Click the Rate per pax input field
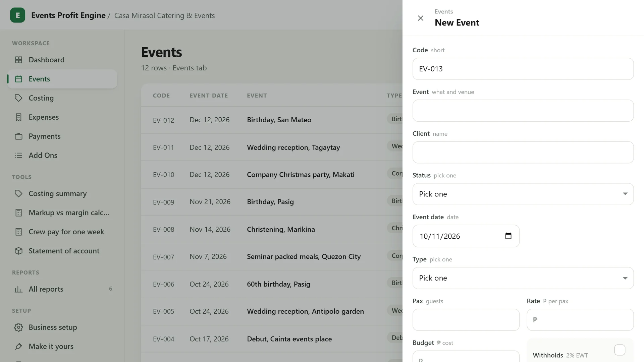This screenshot has width=644, height=362. [x=580, y=320]
